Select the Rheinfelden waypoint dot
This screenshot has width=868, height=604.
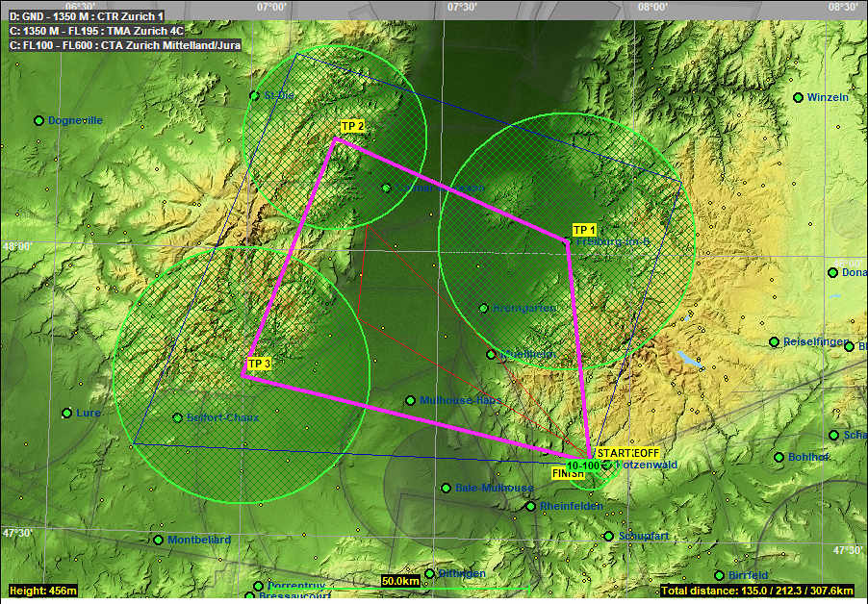click(x=530, y=506)
